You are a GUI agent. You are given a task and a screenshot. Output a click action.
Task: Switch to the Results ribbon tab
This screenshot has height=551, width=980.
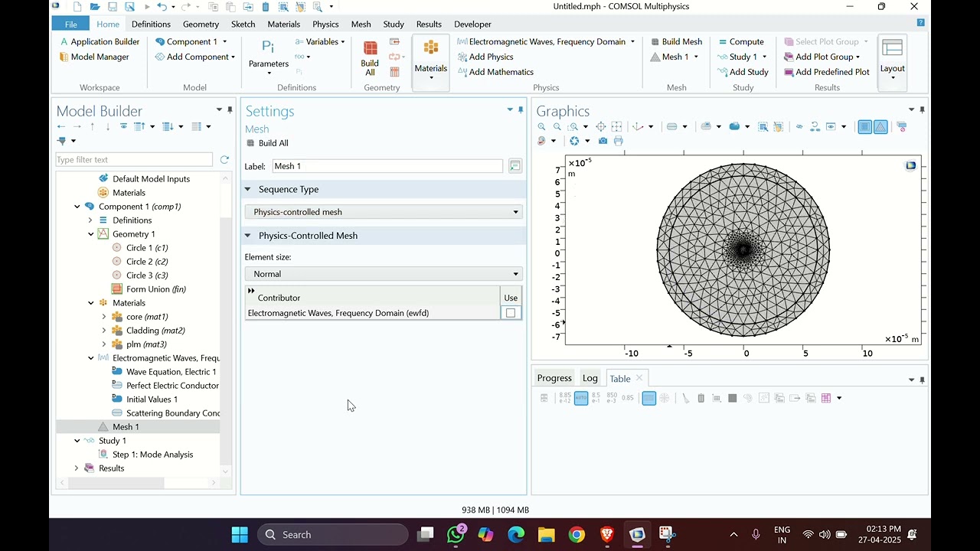(x=429, y=24)
